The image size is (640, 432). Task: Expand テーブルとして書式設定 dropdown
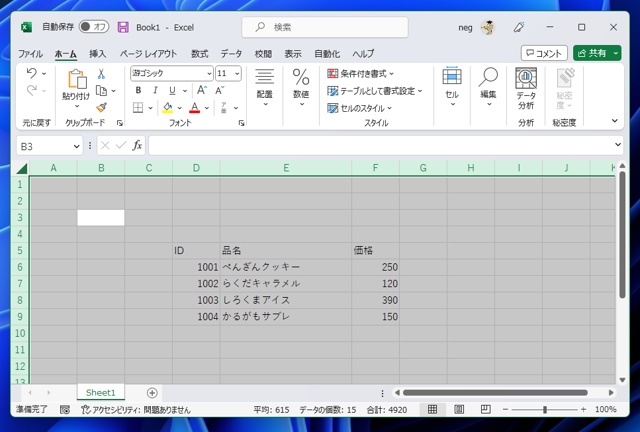point(420,91)
